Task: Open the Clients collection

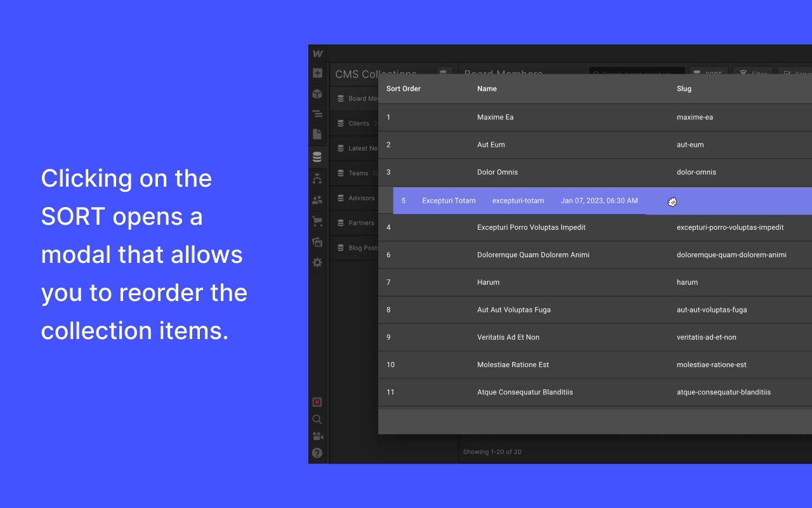Action: click(x=355, y=123)
